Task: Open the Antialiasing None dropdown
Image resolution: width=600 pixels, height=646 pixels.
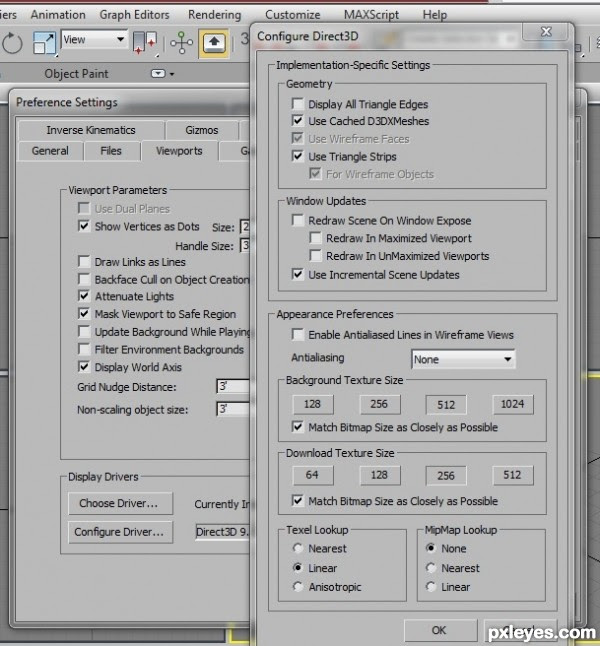Action: (463, 359)
